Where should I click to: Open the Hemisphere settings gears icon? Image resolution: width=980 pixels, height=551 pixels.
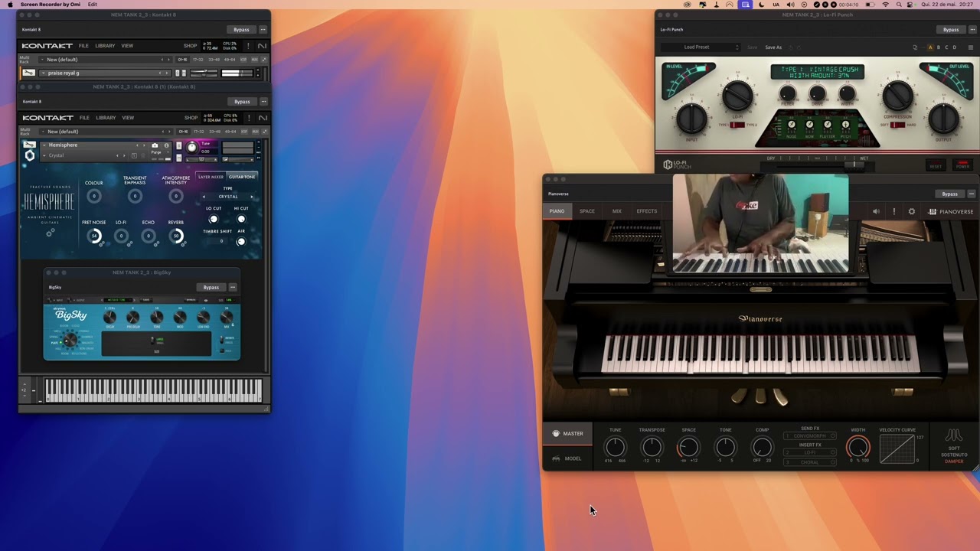[x=50, y=233]
